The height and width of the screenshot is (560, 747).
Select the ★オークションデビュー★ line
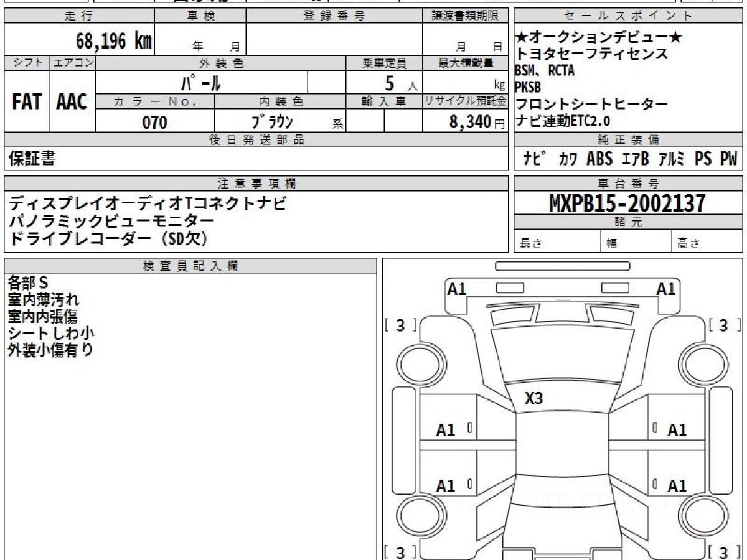point(599,39)
